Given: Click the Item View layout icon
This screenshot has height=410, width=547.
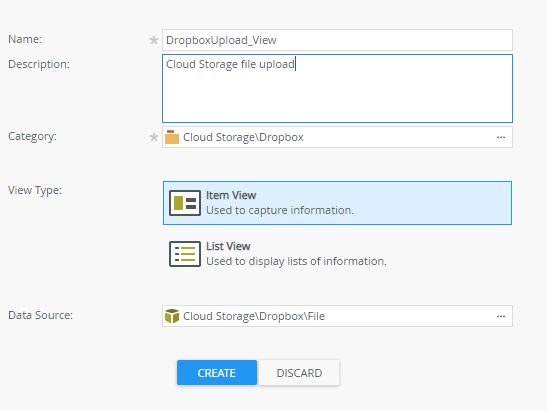Looking at the screenshot, I should (185, 203).
